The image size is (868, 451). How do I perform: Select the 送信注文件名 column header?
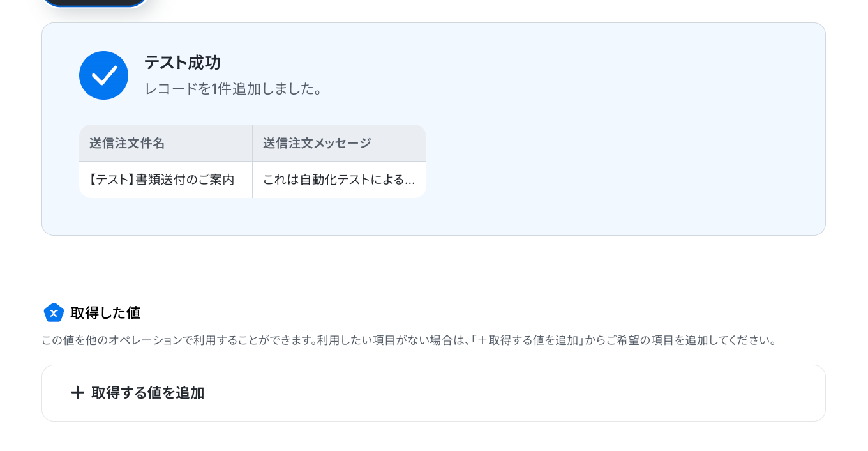[127, 143]
